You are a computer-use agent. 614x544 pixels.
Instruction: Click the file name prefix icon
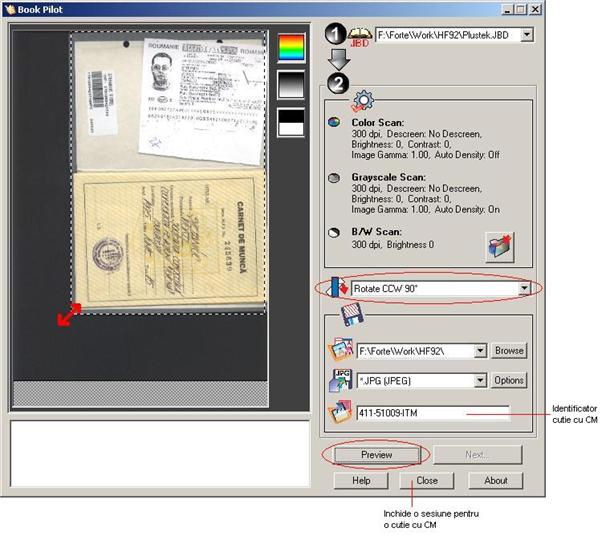(x=339, y=412)
